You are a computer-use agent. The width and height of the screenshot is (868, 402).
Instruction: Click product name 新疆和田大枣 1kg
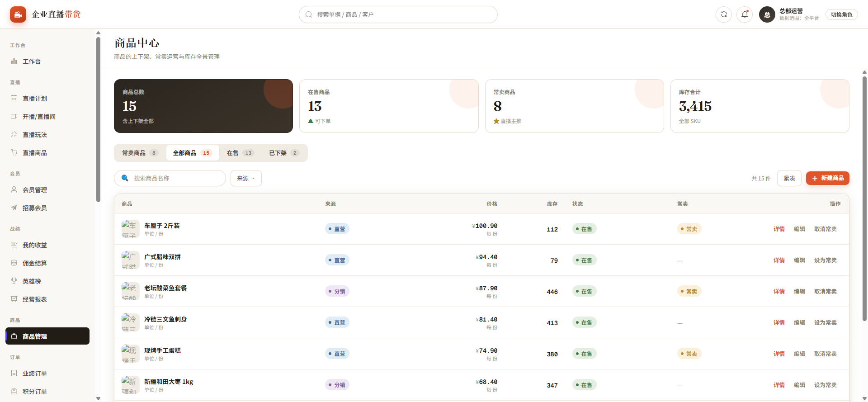tap(169, 382)
